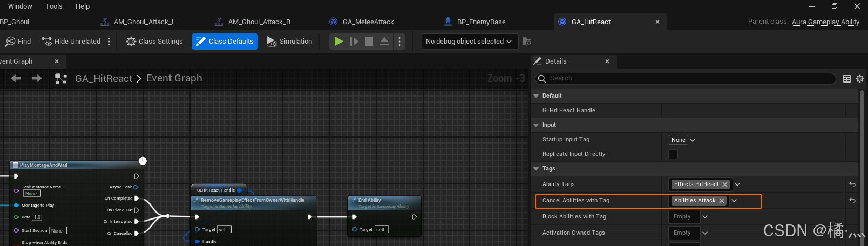The width and height of the screenshot is (868, 246).
Task: Close the GA_HitReact tab
Action: pos(657,22)
